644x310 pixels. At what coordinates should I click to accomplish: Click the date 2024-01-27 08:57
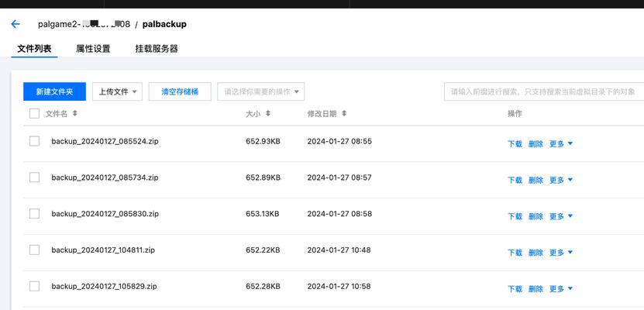339,177
